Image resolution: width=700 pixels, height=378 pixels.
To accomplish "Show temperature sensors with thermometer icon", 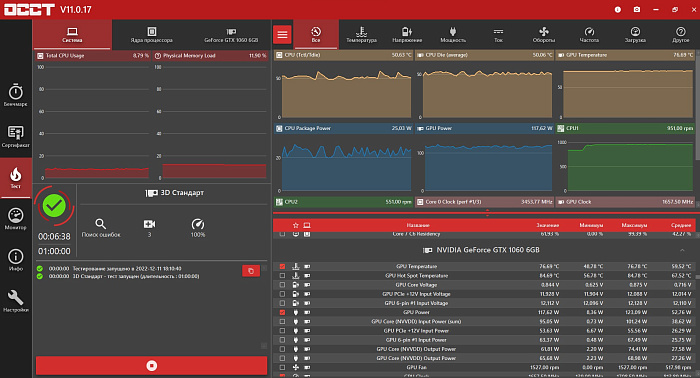I will pos(361,34).
